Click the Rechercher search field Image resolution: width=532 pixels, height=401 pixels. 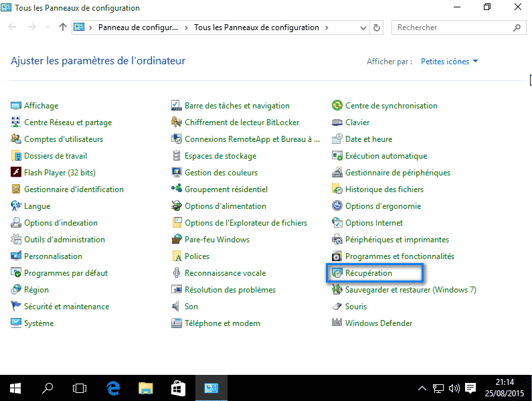pyautogui.click(x=452, y=27)
